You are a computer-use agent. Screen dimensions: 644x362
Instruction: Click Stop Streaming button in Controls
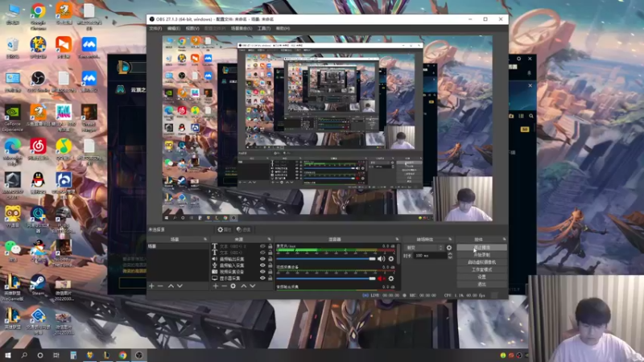point(481,248)
